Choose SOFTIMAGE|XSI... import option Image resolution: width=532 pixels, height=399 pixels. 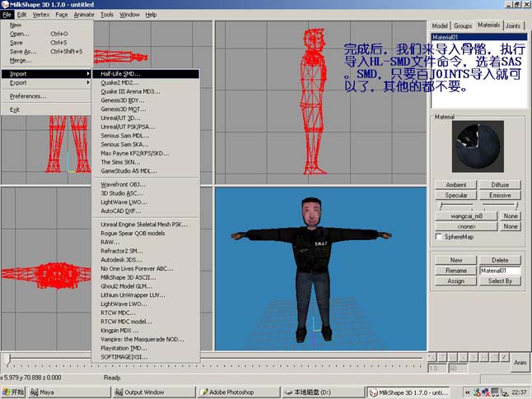[146, 357]
